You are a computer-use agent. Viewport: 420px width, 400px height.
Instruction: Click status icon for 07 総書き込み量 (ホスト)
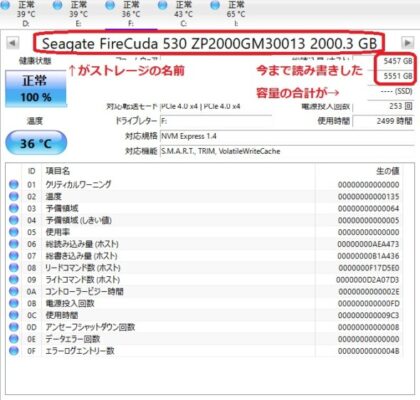14,256
